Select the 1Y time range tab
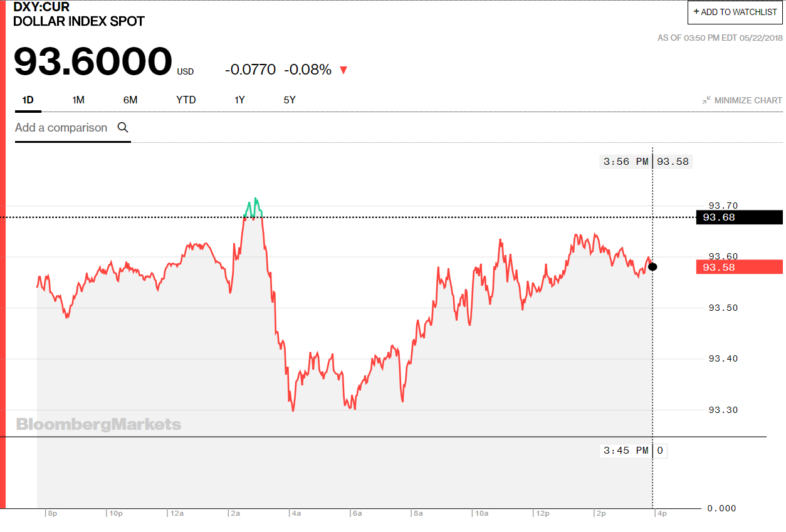 coord(240,100)
